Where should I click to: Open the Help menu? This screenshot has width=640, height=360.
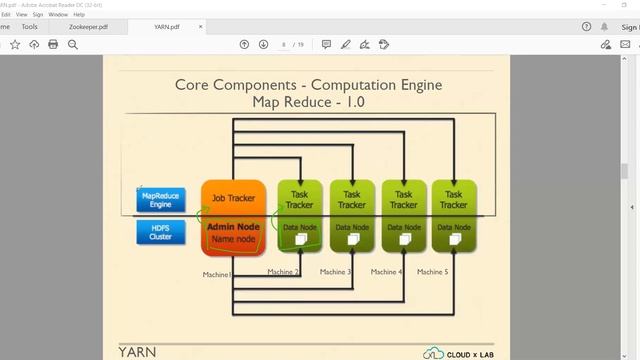(79, 14)
